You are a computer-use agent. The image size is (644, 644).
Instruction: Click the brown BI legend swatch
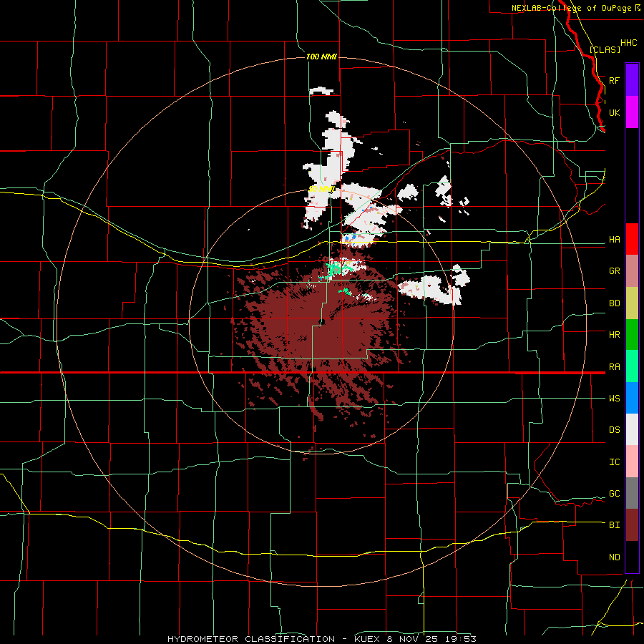pyautogui.click(x=632, y=525)
